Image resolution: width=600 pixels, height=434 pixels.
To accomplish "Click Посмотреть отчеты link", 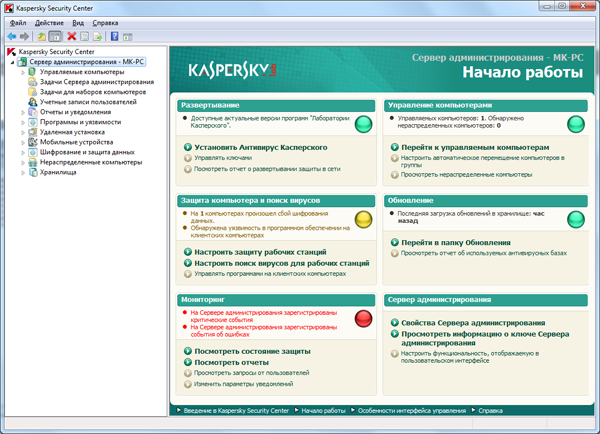I will tap(232, 362).
